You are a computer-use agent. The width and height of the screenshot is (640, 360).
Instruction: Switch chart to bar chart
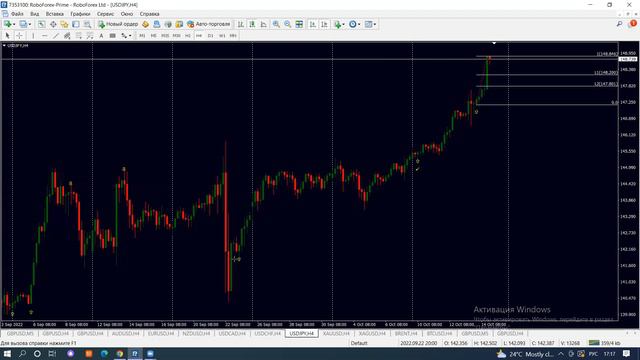point(241,24)
